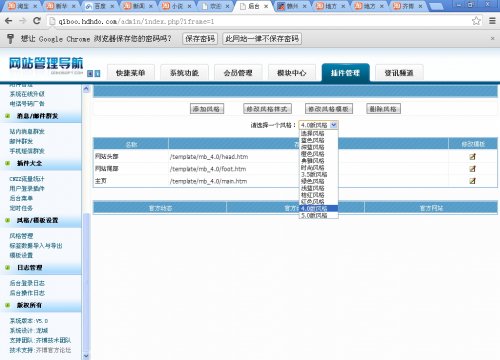The image size is (500, 360).
Task: Edit template for foot.htm row
Action: pyautogui.click(x=472, y=169)
